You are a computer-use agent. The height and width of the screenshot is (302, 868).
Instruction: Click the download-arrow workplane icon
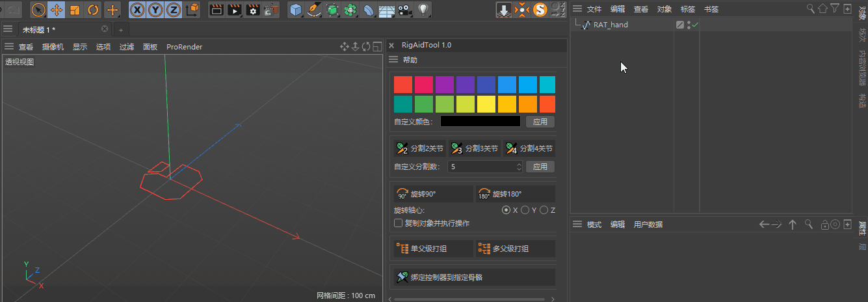tap(504, 10)
